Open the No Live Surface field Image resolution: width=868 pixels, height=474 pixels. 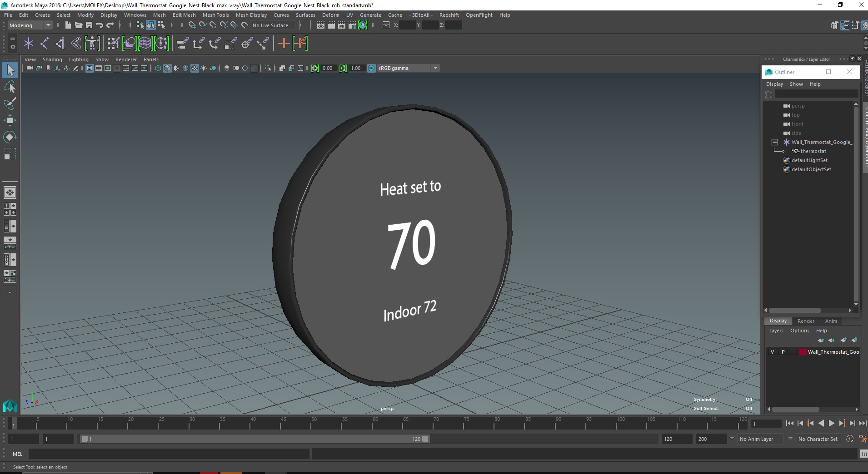tap(273, 25)
